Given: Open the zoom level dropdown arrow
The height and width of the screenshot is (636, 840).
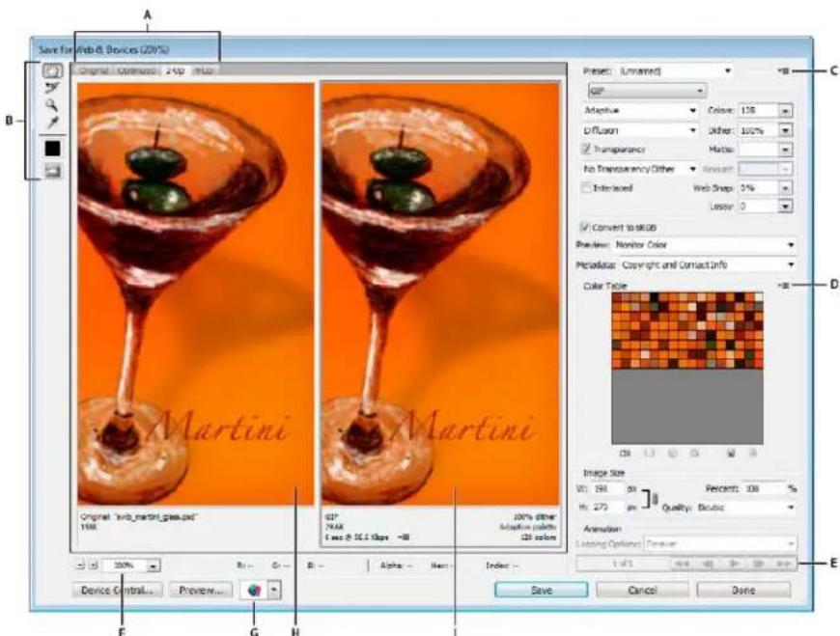Looking at the screenshot, I should click(154, 566).
